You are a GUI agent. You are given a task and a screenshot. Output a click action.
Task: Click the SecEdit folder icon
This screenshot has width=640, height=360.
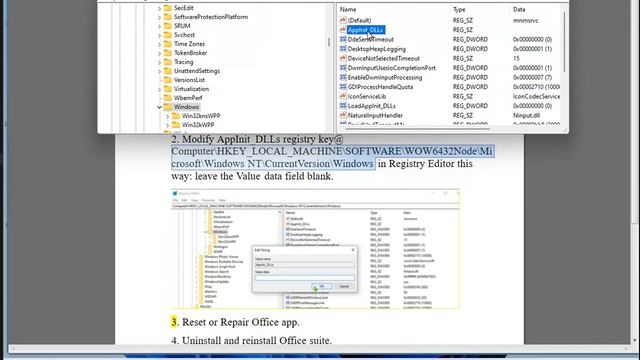click(x=168, y=8)
